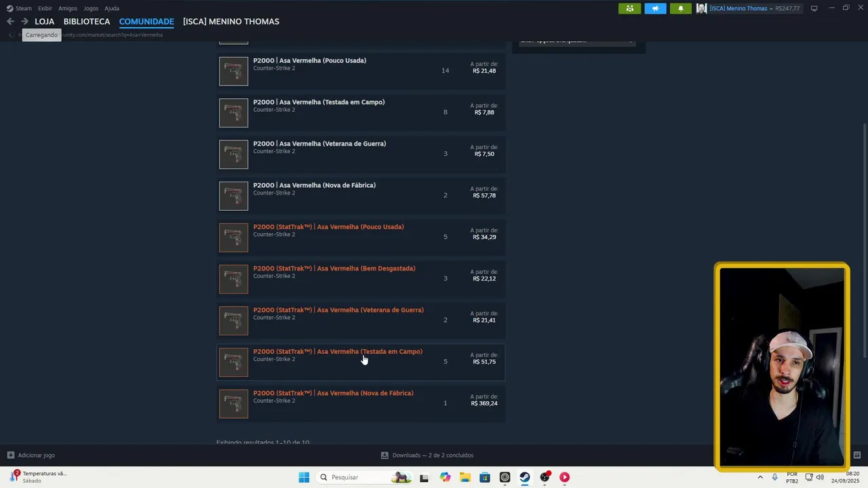Click the plus icon beside Adicionar jogo
Viewport: 868px width, 488px height.
coord(10,455)
